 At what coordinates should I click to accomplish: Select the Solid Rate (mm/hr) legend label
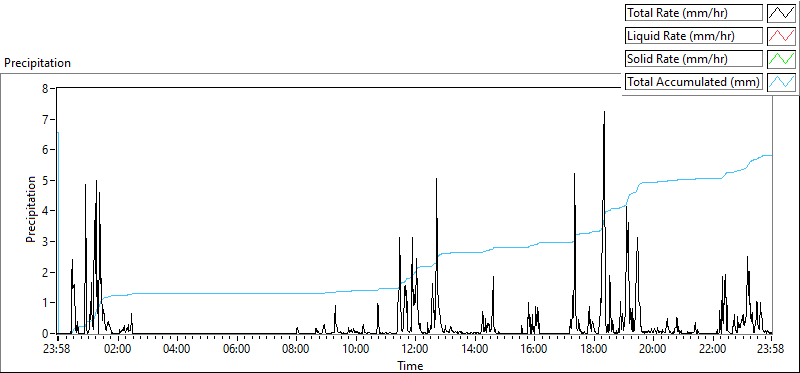coord(693,59)
